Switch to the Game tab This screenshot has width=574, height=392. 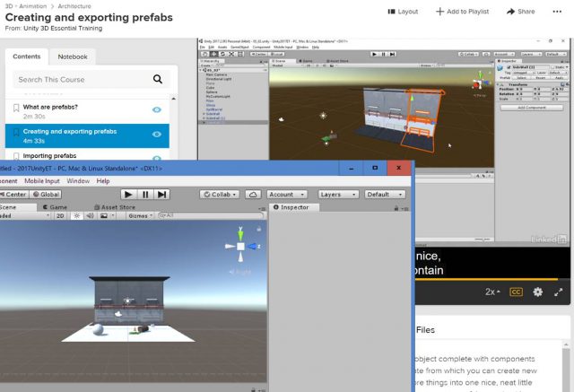coord(55,207)
